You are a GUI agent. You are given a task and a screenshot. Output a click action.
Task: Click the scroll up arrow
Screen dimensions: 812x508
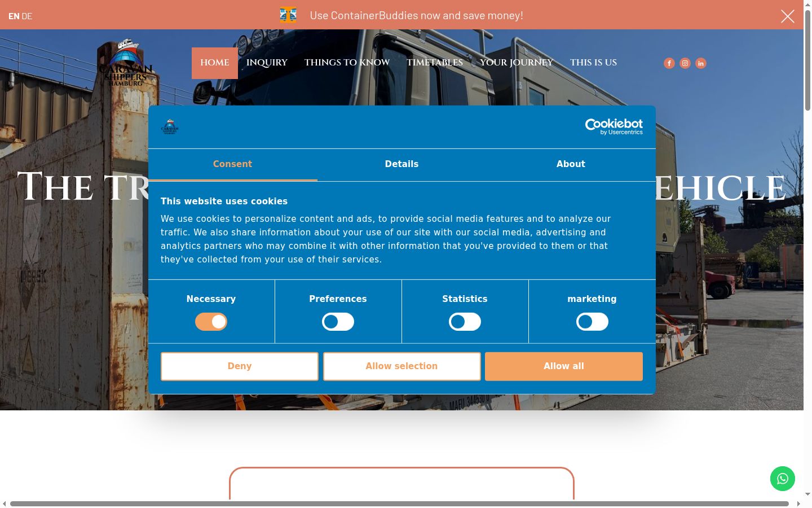click(x=807, y=5)
